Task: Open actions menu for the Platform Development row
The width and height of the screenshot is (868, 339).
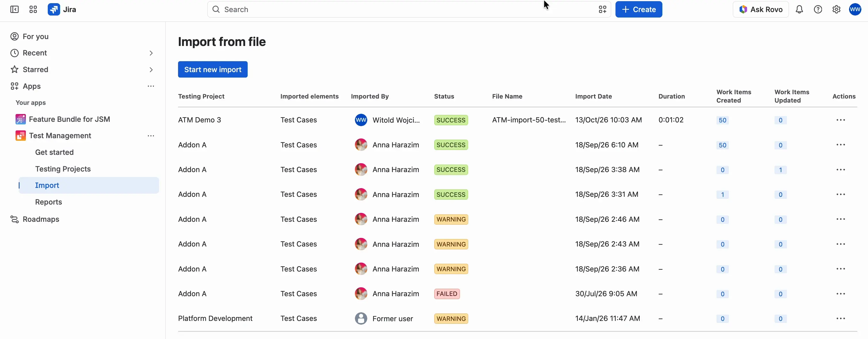Action: click(x=841, y=319)
